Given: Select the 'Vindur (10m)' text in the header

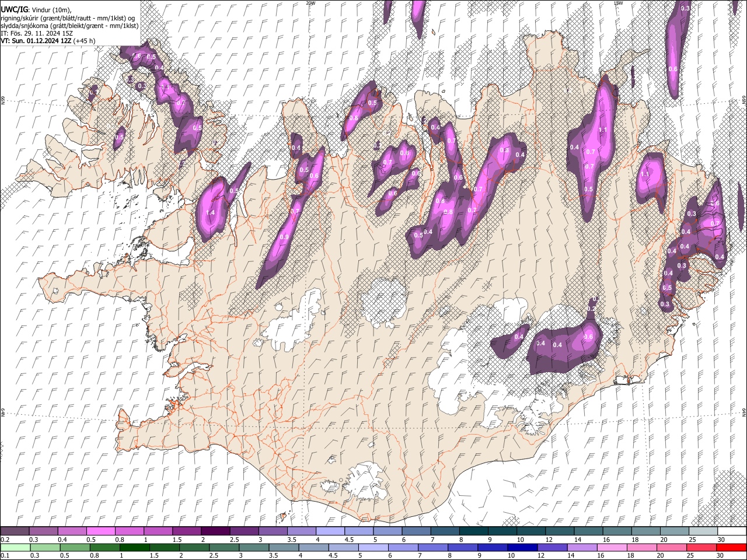Looking at the screenshot, I should point(51,10).
